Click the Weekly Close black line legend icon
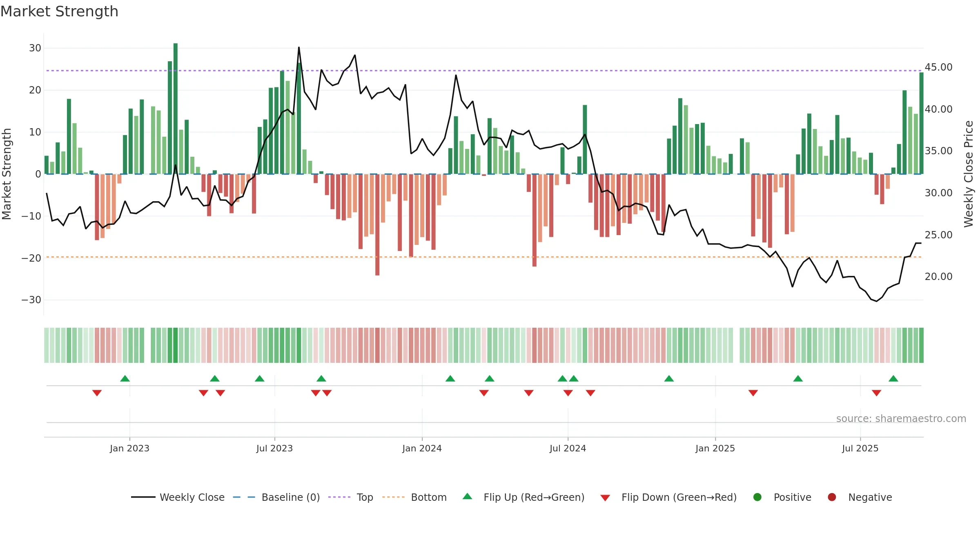Screen dimensions: 980x551 143,497
